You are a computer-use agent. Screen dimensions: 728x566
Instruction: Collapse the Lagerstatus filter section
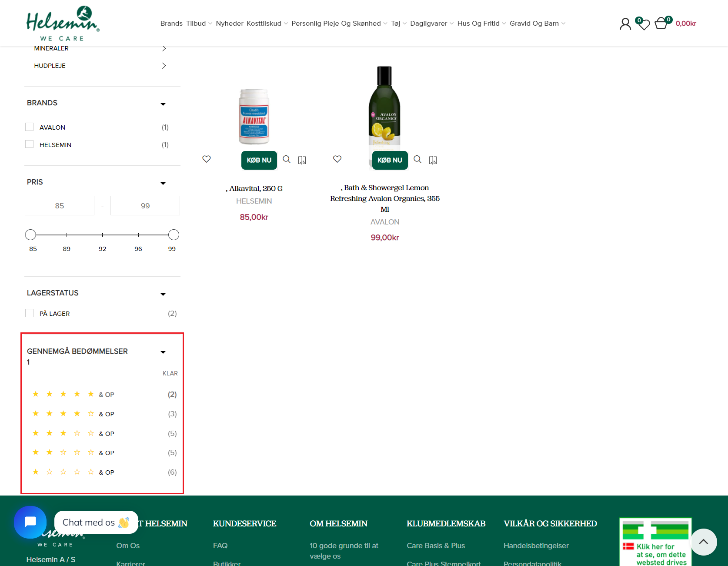tap(163, 294)
